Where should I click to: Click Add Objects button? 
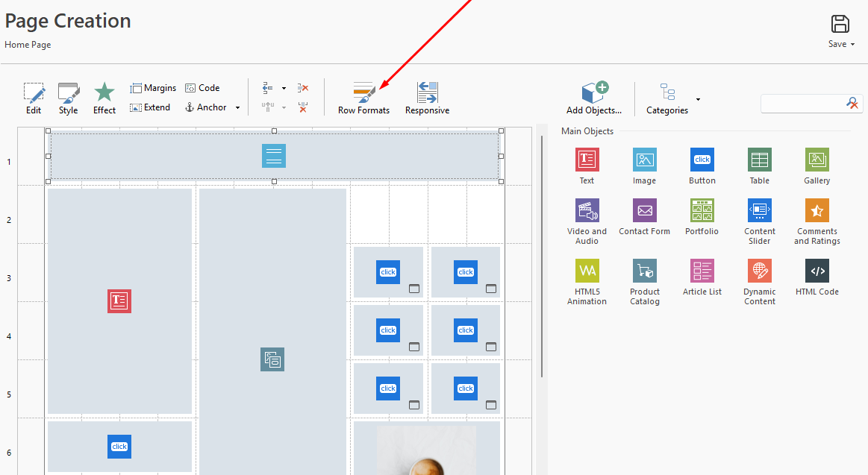tap(593, 98)
